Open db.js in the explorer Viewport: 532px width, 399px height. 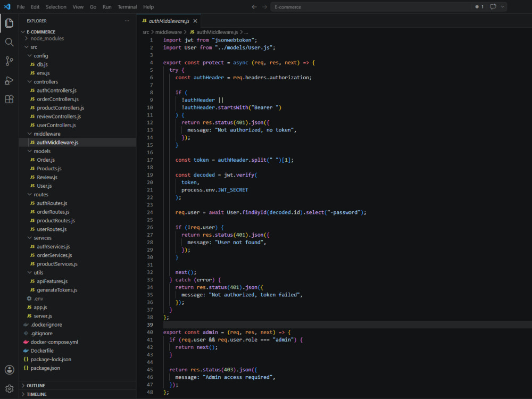tap(42, 64)
